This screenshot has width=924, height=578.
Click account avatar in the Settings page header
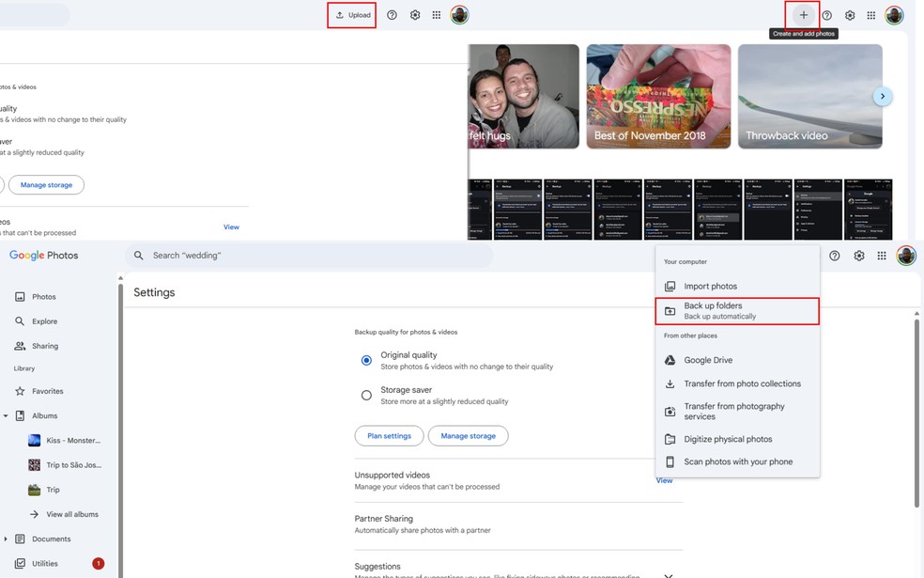[906, 256]
